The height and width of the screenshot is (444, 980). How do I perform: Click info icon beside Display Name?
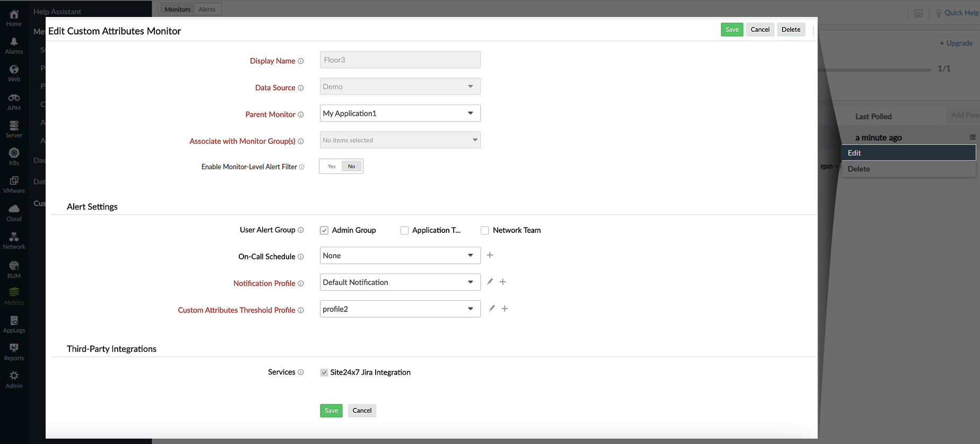pos(301,61)
